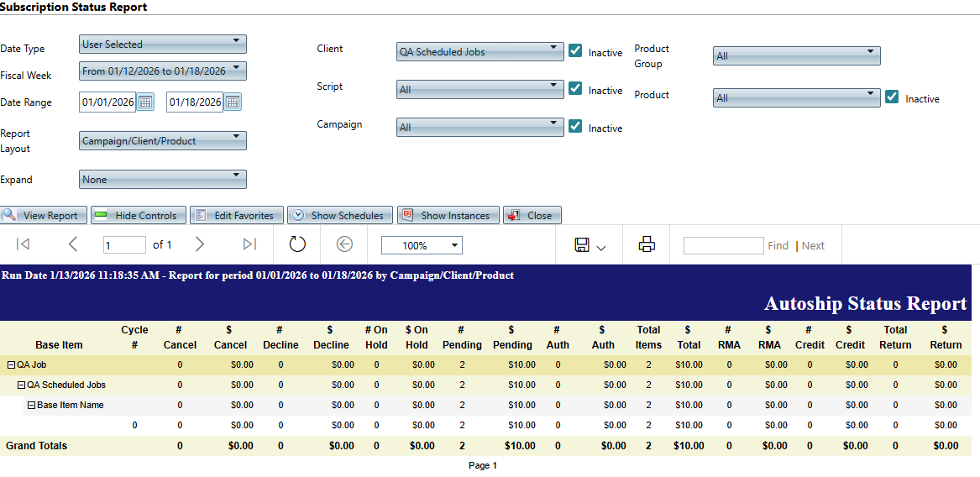
Task: Toggle the Script Inactive checkbox
Action: tap(575, 88)
